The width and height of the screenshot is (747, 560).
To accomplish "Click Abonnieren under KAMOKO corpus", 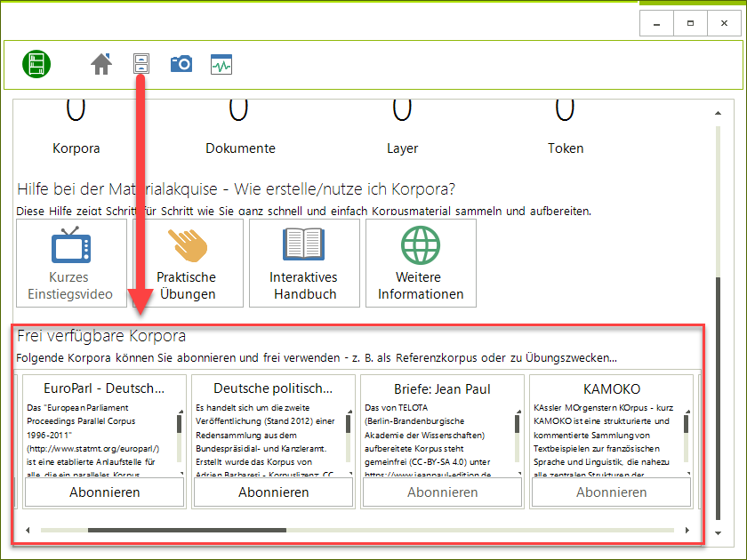I will pos(611,492).
